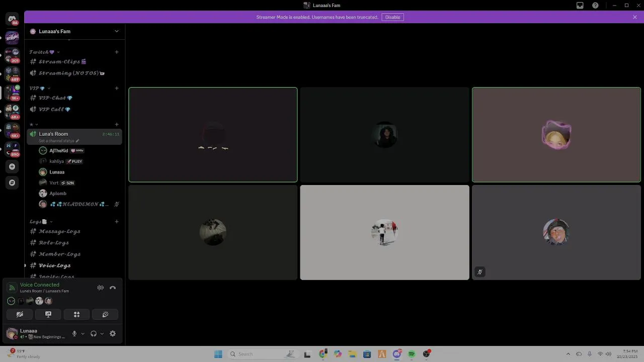Screen dimensions: 644x362
Task: Open Discover servers compass icon
Action: (12, 183)
